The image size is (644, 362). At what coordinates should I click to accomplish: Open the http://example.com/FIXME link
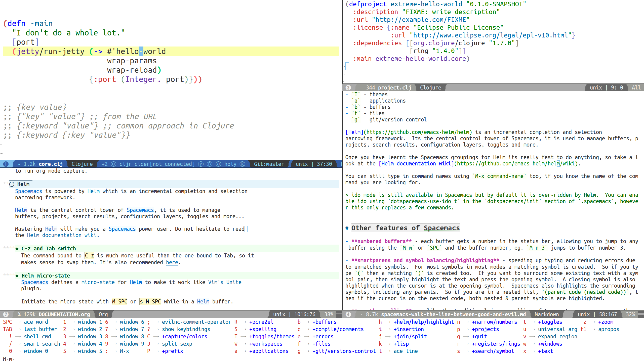(x=421, y=20)
